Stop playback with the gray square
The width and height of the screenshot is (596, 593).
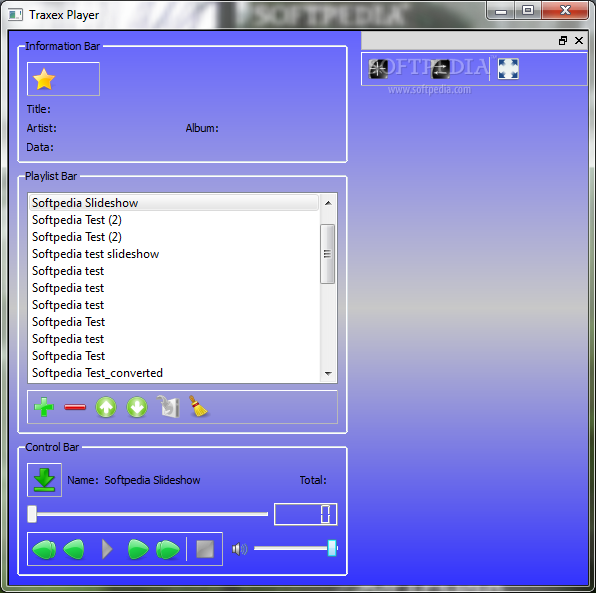click(205, 549)
